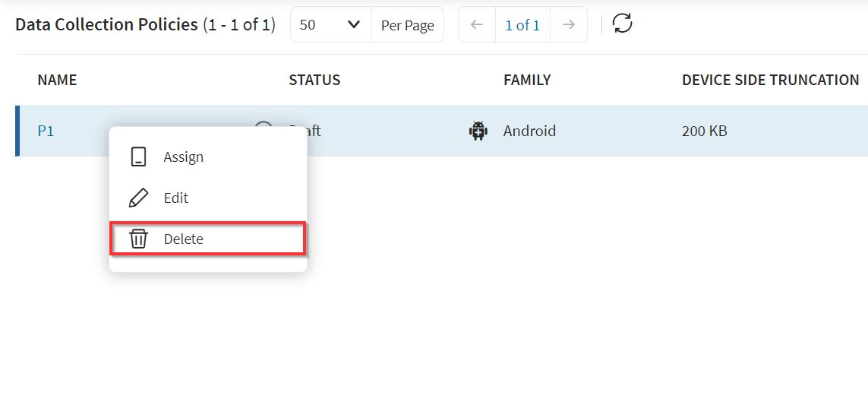This screenshot has height=402, width=868.
Task: Sort by the STATUS column header
Action: [314, 80]
